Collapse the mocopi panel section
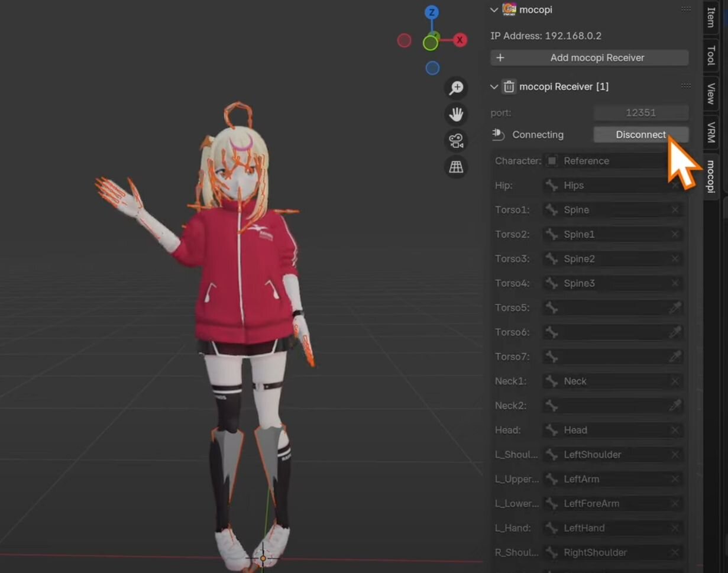This screenshot has width=728, height=573. pyautogui.click(x=494, y=9)
